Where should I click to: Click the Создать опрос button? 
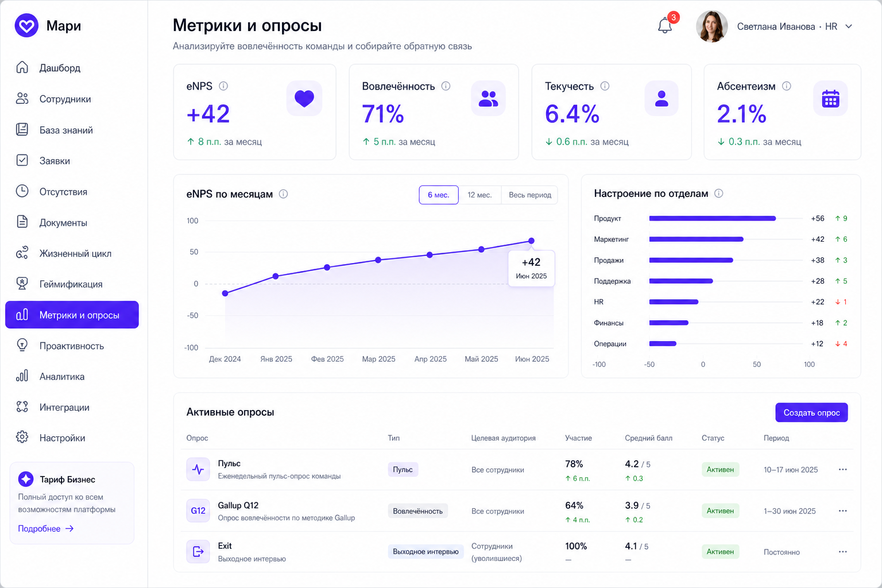811,412
